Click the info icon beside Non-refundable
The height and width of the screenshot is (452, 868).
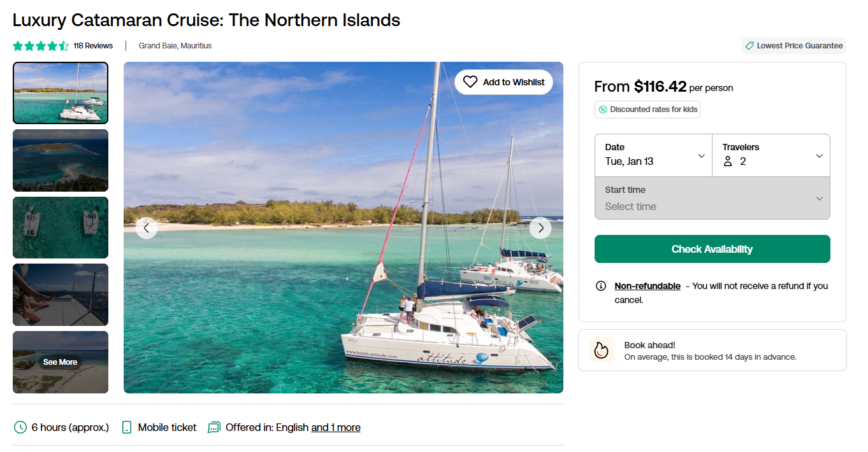tap(600, 286)
